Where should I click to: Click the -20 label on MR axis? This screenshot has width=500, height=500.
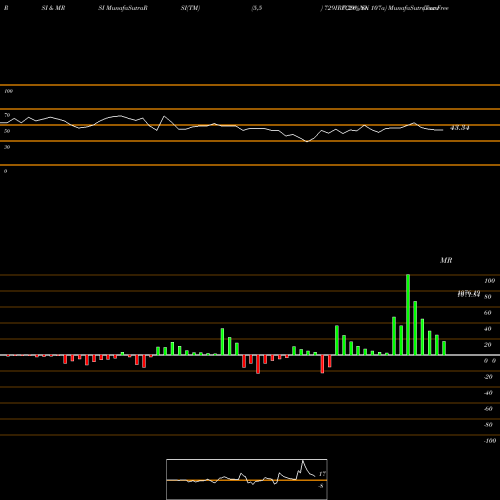click(488, 377)
